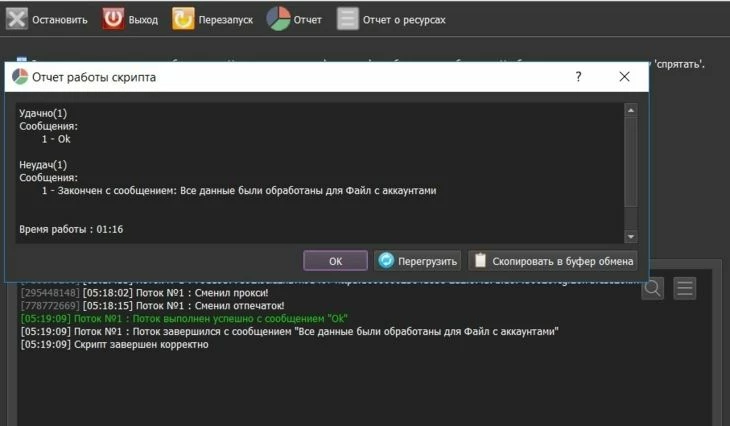The height and width of the screenshot is (426, 730).
Task: Confirm the report dialog with OK
Action: (x=335, y=261)
